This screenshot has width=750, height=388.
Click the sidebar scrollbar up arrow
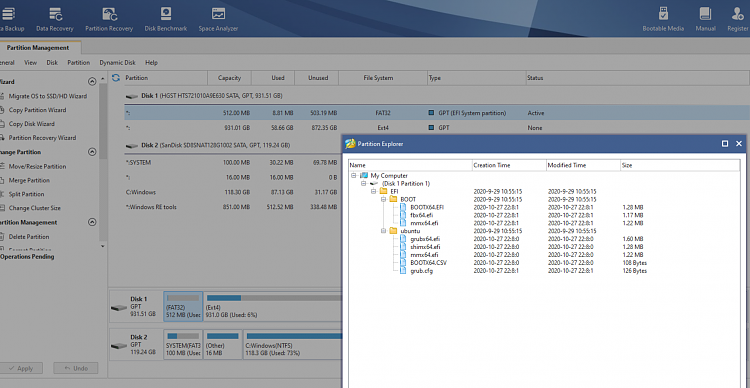tap(102, 78)
